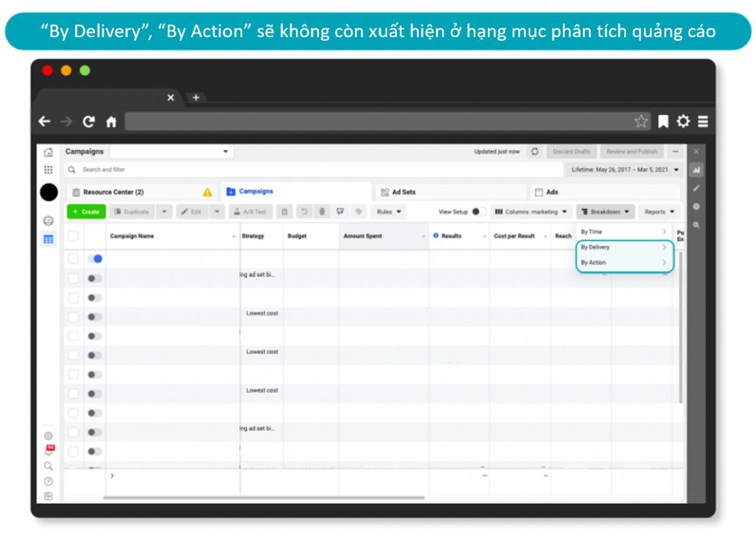756x543 pixels.
Task: Click Review and Publish button
Action: pos(632,152)
